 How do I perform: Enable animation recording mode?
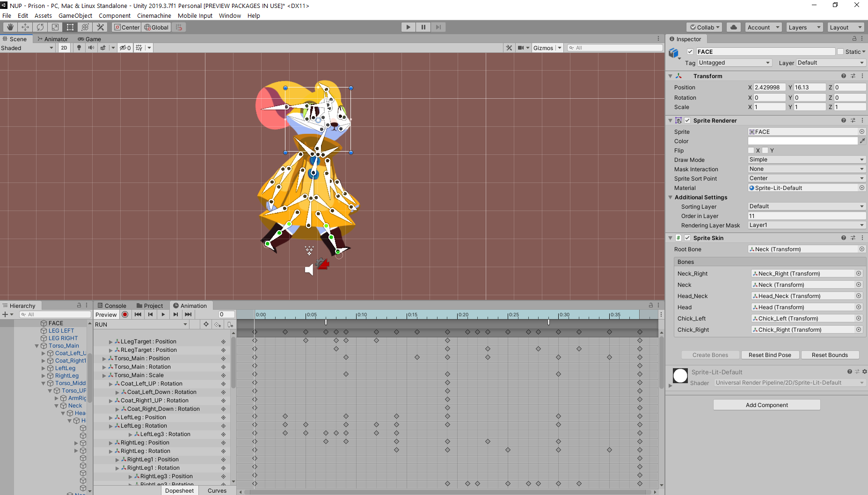125,314
